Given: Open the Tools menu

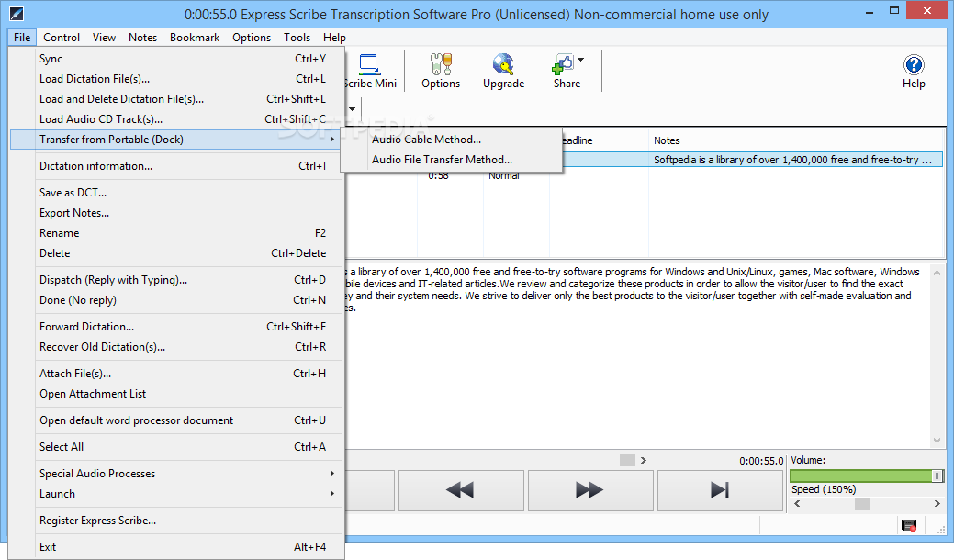Looking at the screenshot, I should (x=297, y=37).
